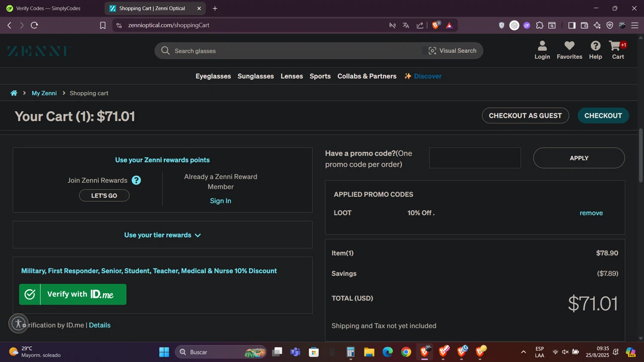Open Discover menu

[x=423, y=76]
